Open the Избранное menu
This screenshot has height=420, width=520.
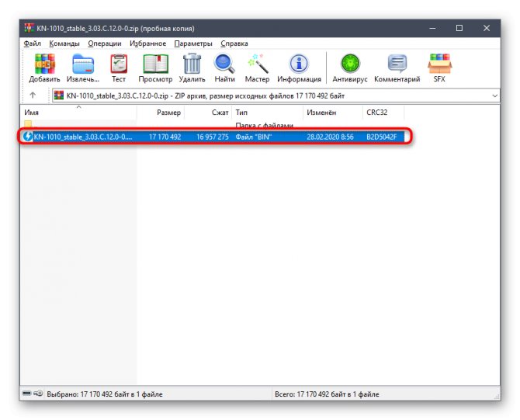(147, 43)
